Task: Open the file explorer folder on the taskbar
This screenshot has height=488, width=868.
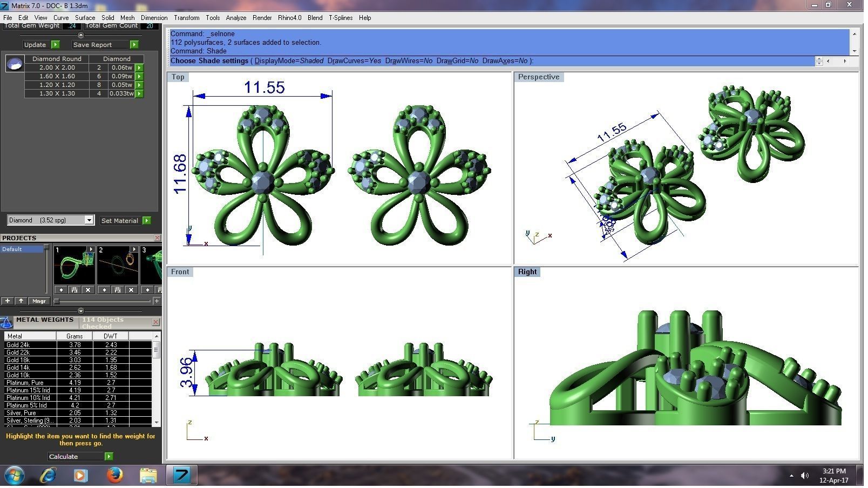Action: tap(148, 477)
